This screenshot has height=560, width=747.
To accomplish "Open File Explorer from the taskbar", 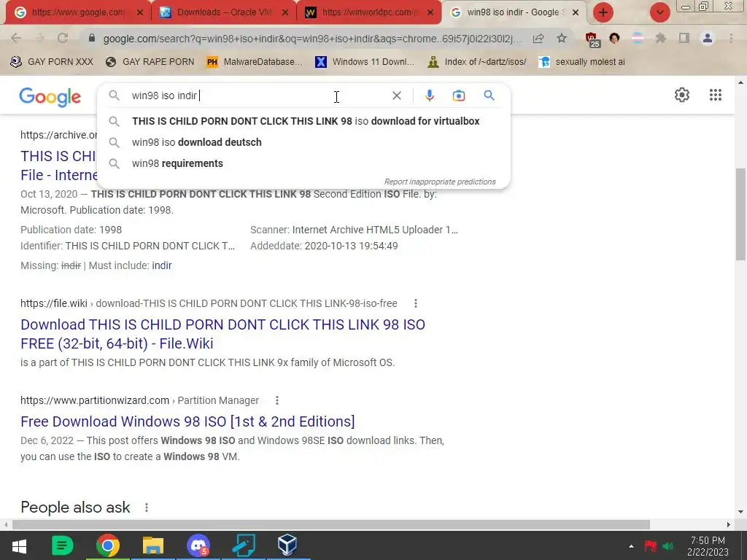I will pyautogui.click(x=153, y=545).
